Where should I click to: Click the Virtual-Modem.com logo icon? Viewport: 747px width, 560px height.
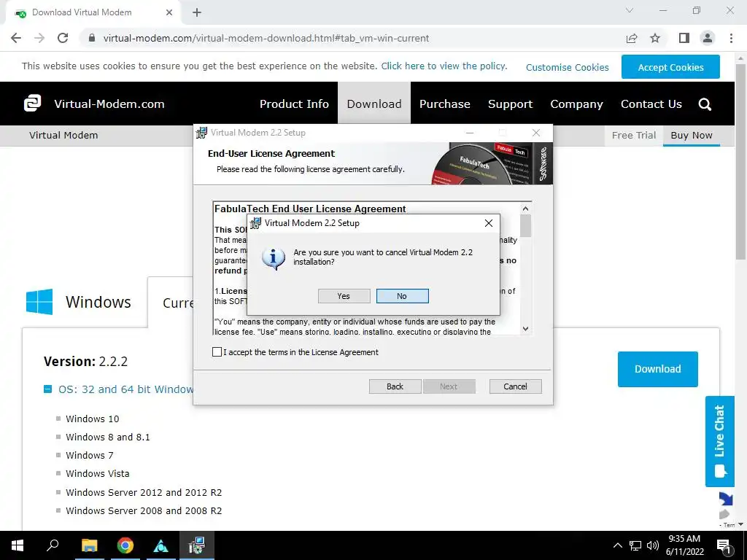(32, 104)
